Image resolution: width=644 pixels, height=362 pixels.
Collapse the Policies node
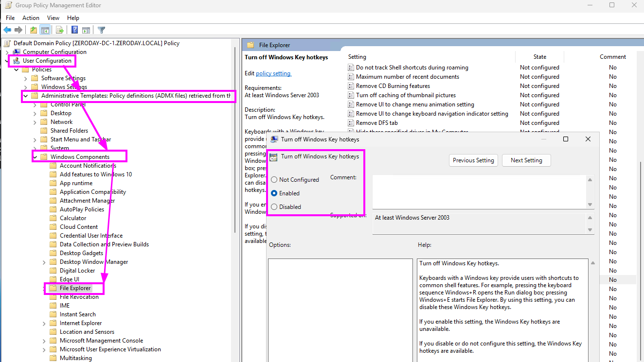[16, 69]
